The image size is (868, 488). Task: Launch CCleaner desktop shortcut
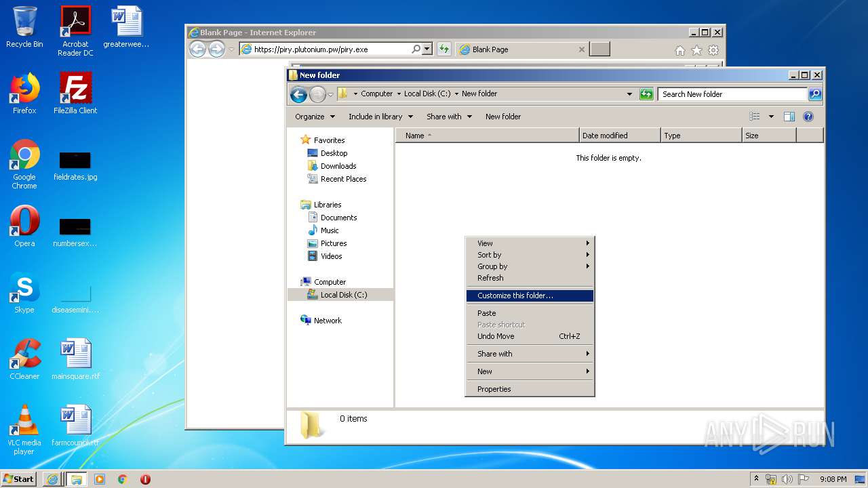tap(24, 359)
